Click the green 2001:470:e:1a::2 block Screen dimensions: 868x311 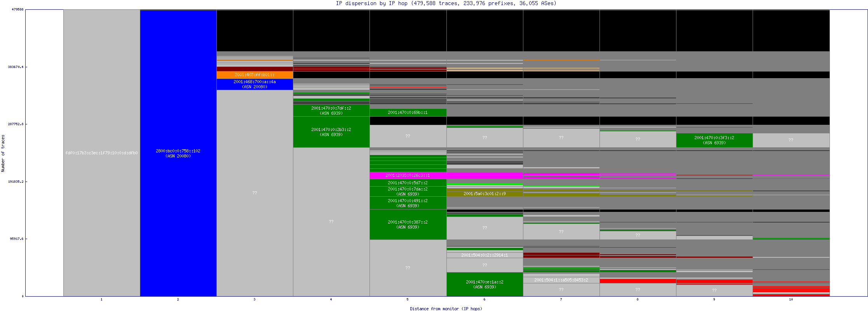(485, 284)
